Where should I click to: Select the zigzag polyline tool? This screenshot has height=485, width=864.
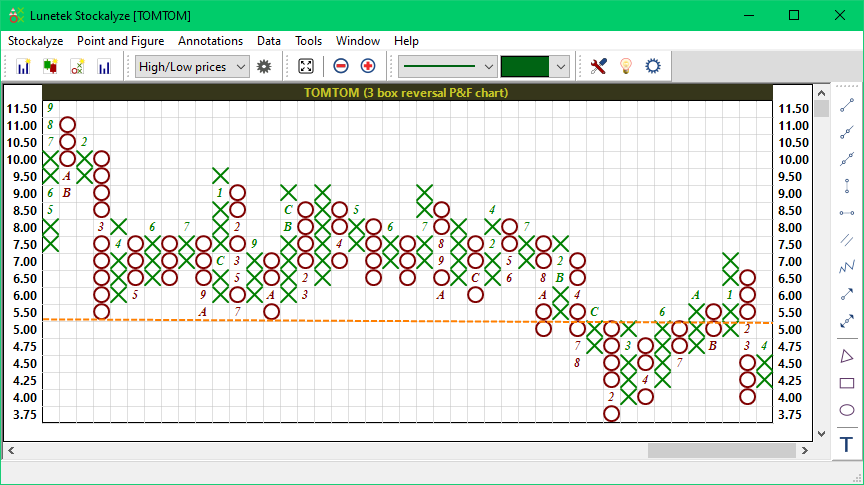tap(847, 268)
